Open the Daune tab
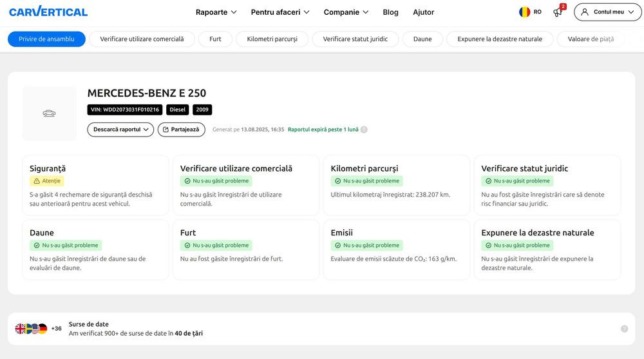Screen dimensions: 644x359 pyautogui.click(x=422, y=39)
